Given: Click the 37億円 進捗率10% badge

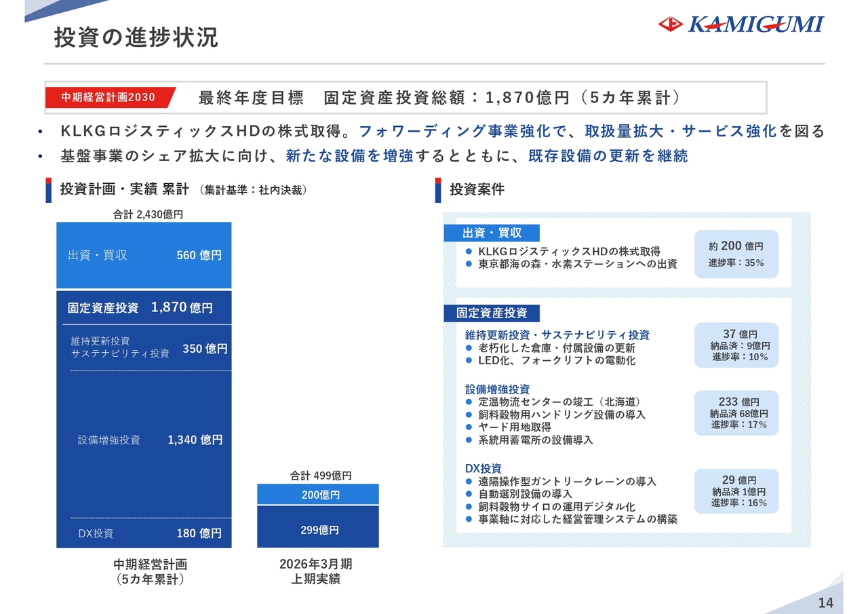Looking at the screenshot, I should click(x=736, y=345).
